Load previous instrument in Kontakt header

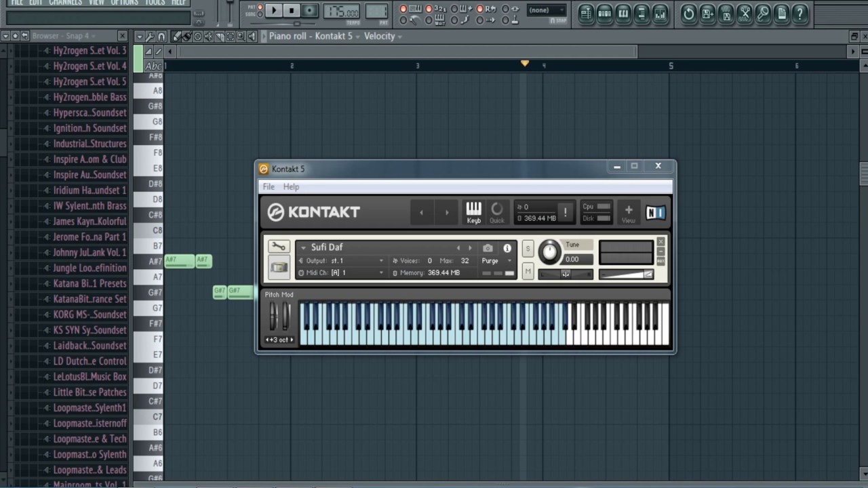pyautogui.click(x=421, y=212)
